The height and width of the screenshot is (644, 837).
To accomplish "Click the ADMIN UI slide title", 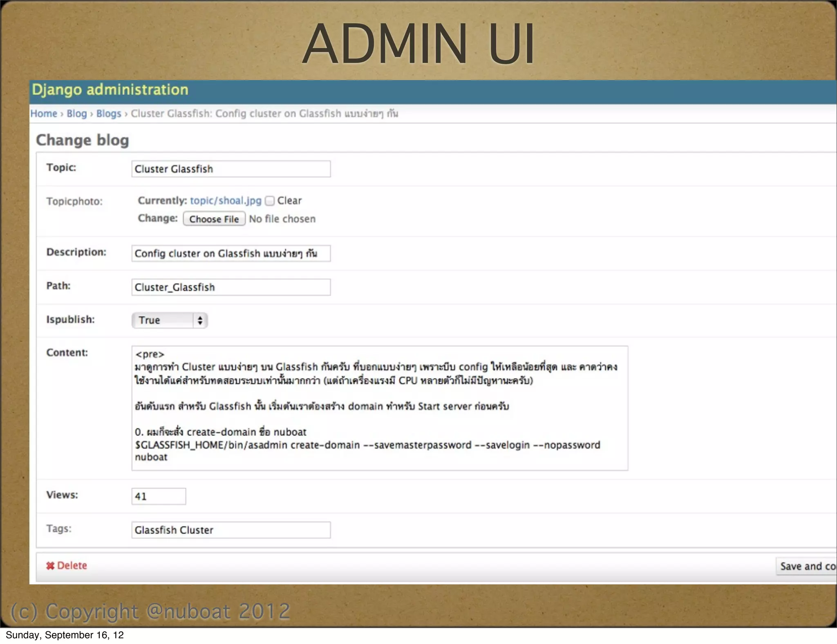I will click(418, 44).
